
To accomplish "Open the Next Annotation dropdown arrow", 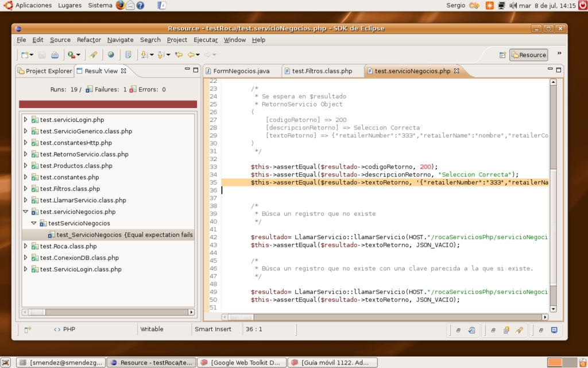I will [151, 55].
